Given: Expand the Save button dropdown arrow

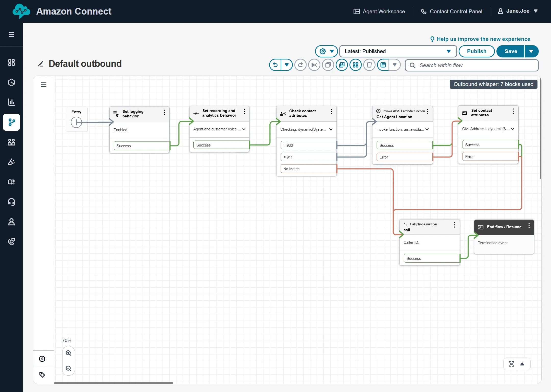Looking at the screenshot, I should click(x=531, y=51).
